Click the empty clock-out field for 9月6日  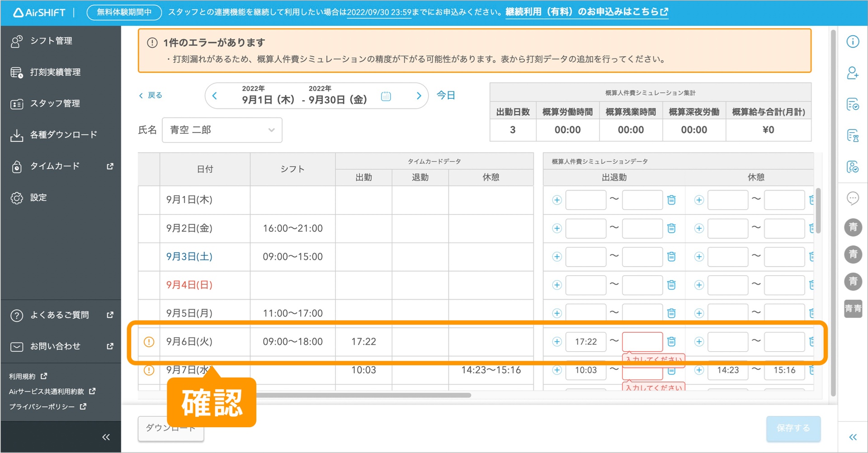click(642, 342)
